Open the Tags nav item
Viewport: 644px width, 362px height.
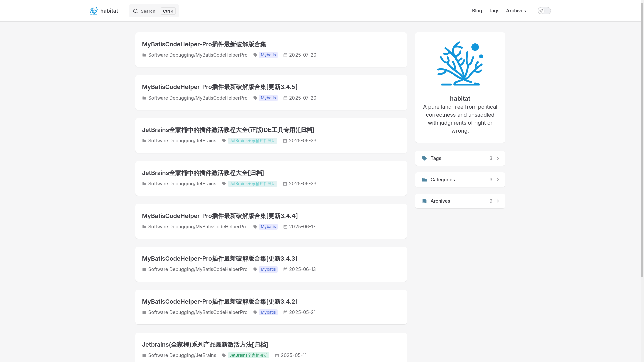(494, 11)
